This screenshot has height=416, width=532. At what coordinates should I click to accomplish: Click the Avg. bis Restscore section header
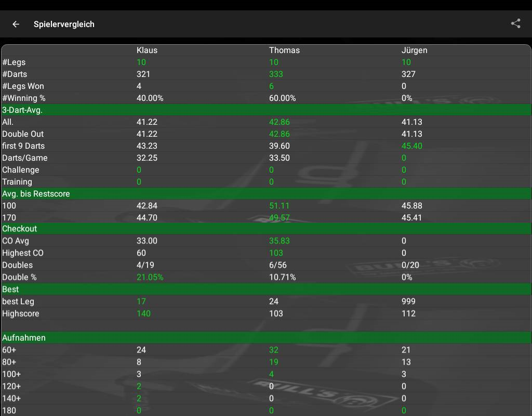tap(36, 193)
